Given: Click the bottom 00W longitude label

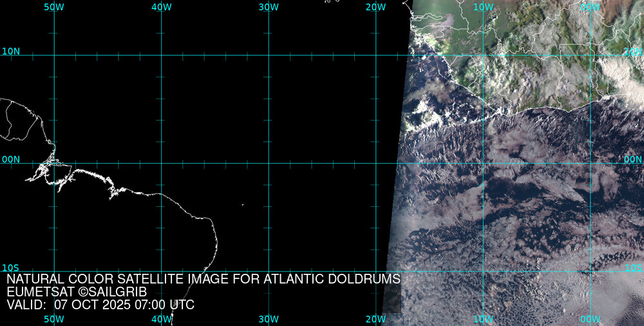Looking at the screenshot, I should pyautogui.click(x=590, y=319).
